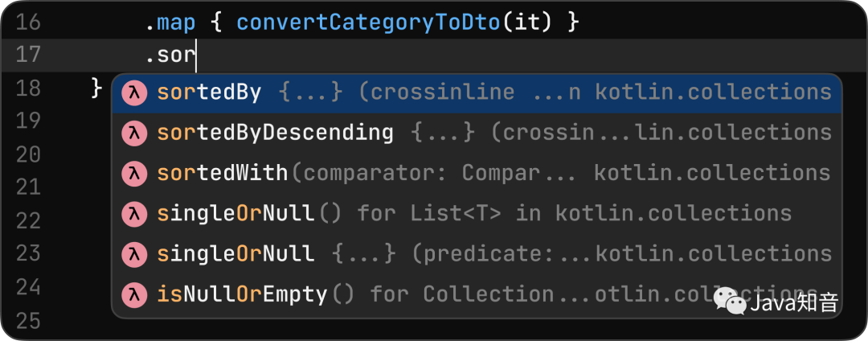Click line number 16 in the gutter

click(27, 22)
